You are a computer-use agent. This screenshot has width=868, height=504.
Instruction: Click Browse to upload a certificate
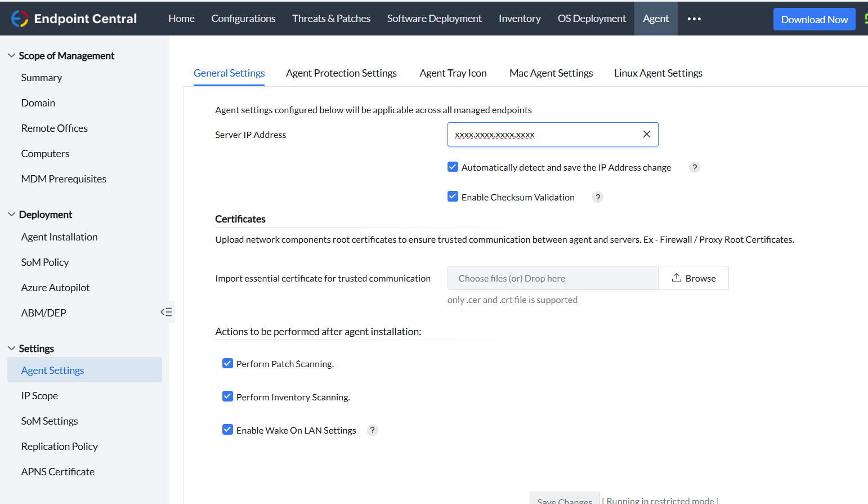coord(693,278)
